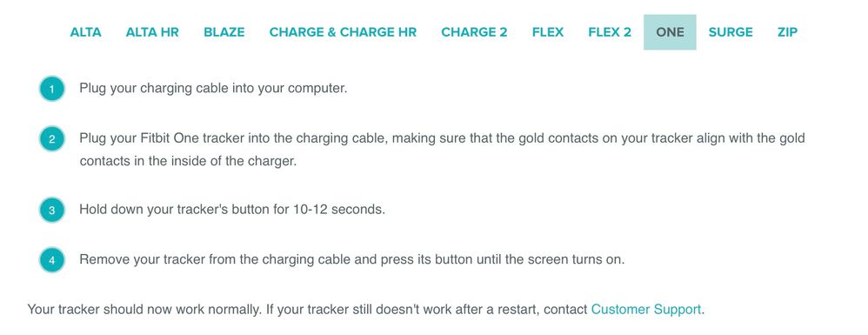Open the CHARGE & CHARGE HR tab
Viewport: 868px width, 335px height.
click(x=343, y=32)
